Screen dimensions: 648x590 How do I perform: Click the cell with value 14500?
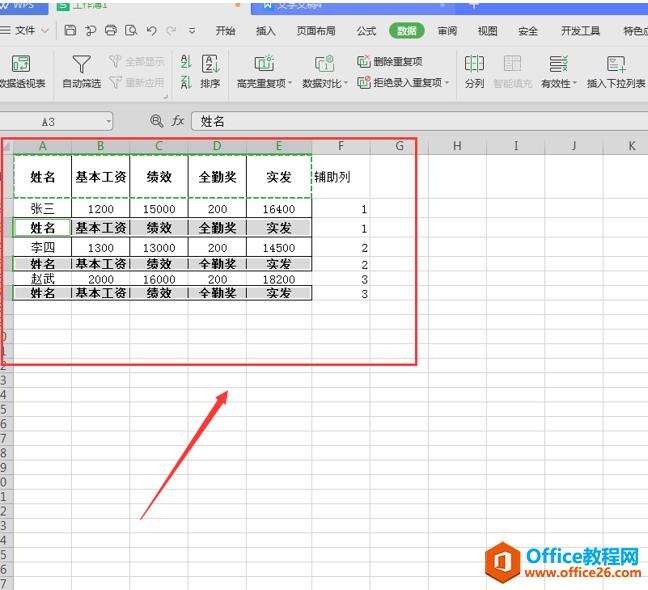pyautogui.click(x=279, y=247)
